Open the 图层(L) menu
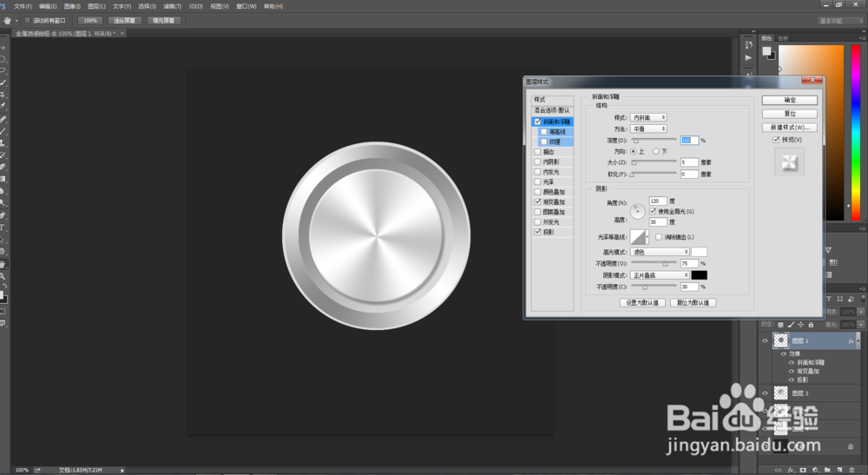The height and width of the screenshot is (475, 868). pos(97,6)
